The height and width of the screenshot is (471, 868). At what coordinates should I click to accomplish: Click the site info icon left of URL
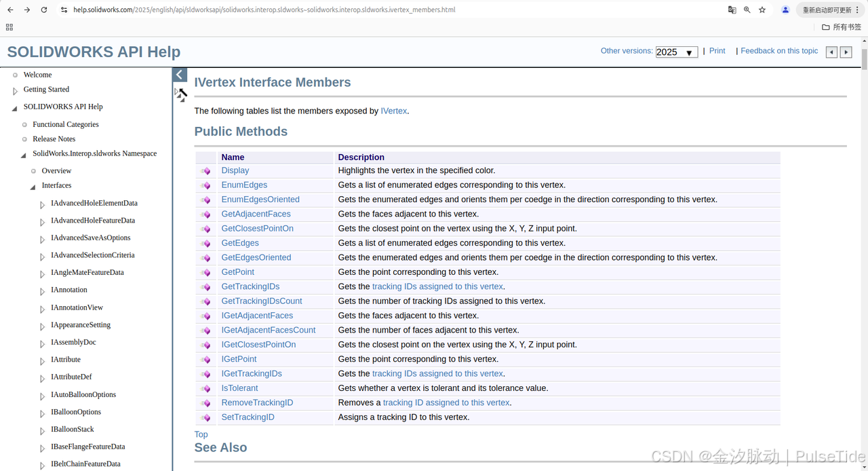coord(64,10)
